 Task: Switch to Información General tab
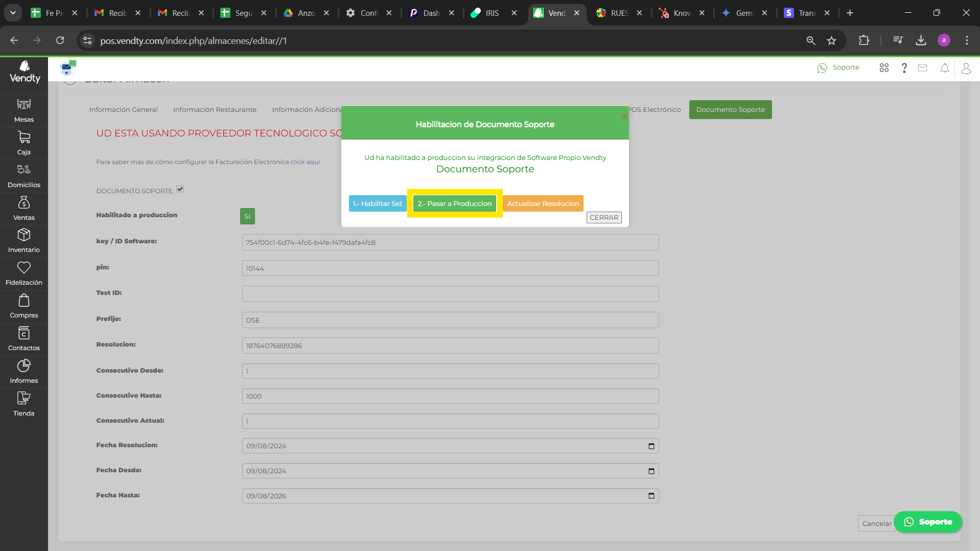click(x=123, y=109)
